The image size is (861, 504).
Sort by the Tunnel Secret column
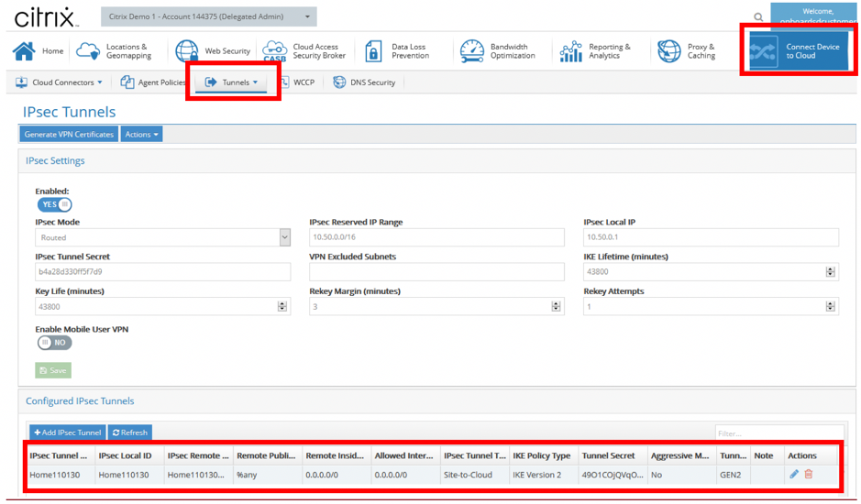pos(613,455)
